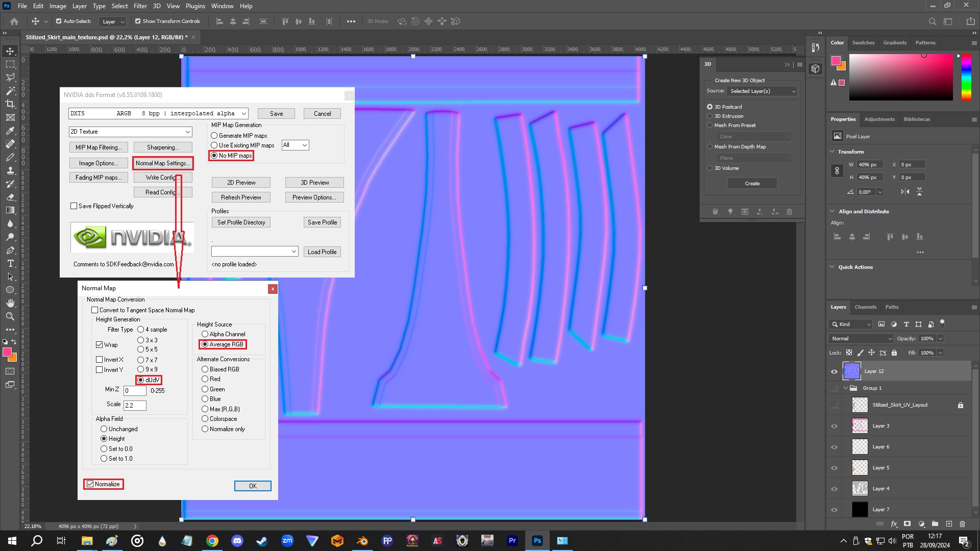Select the Type tool

pyautogui.click(x=10, y=264)
